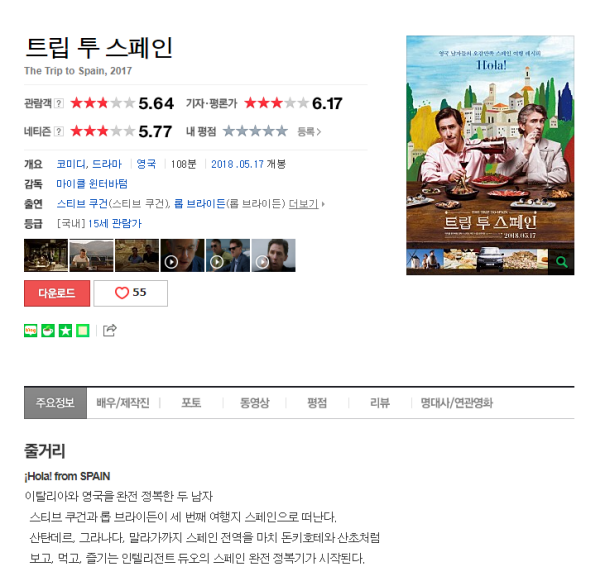Set my rating on the gray stars
Screen dimensions: 600x571
255,131
